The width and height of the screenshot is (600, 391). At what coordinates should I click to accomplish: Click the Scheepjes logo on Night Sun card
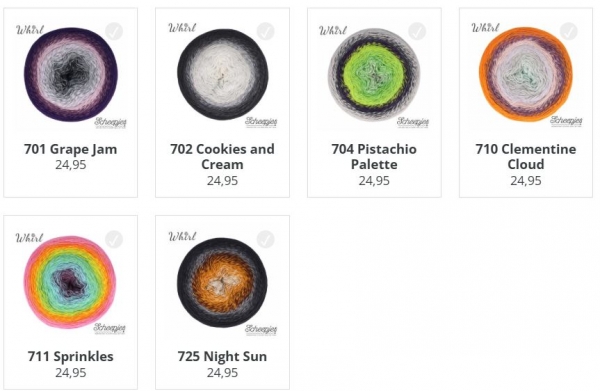click(261, 329)
